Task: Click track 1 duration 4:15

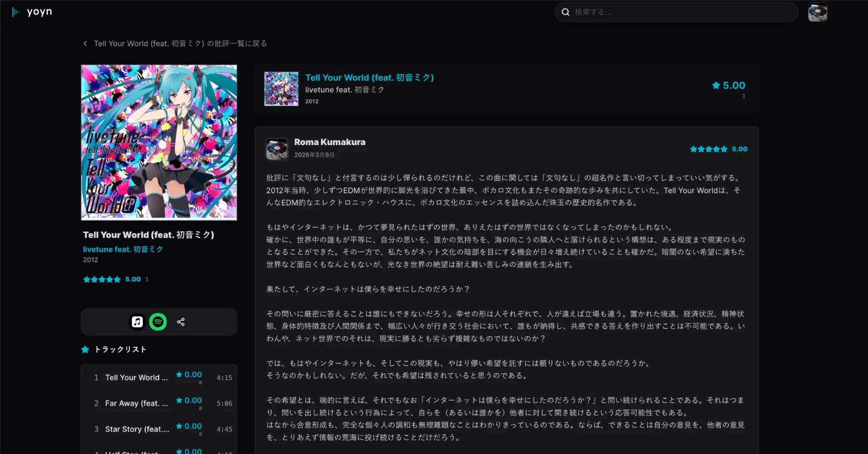Action: click(x=224, y=378)
